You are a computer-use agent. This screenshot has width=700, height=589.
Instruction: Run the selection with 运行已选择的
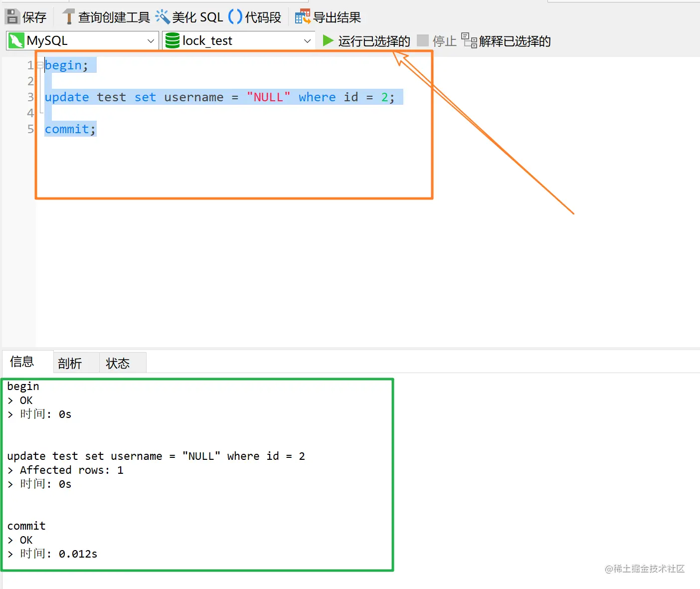tap(374, 41)
